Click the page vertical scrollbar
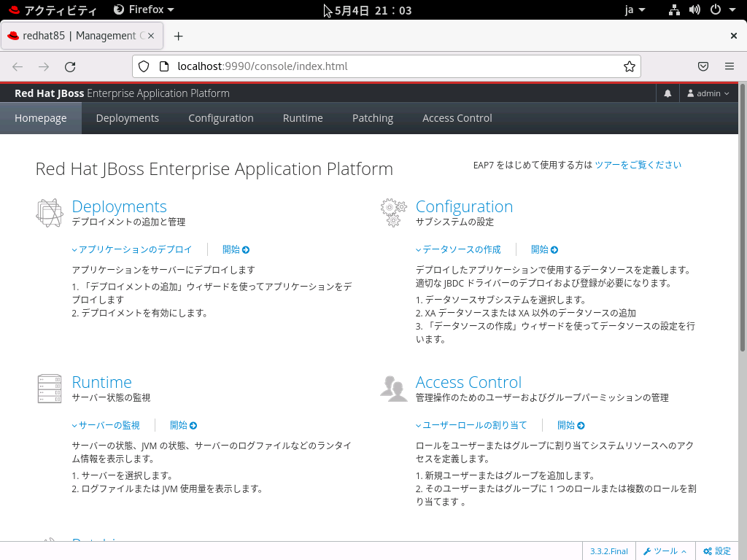747x560 pixels. (742, 218)
